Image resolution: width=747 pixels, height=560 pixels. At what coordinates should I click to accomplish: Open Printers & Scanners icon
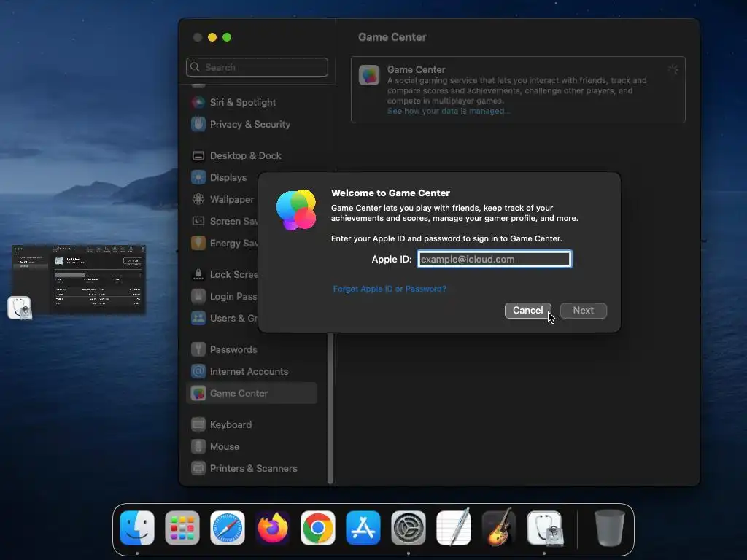(198, 469)
